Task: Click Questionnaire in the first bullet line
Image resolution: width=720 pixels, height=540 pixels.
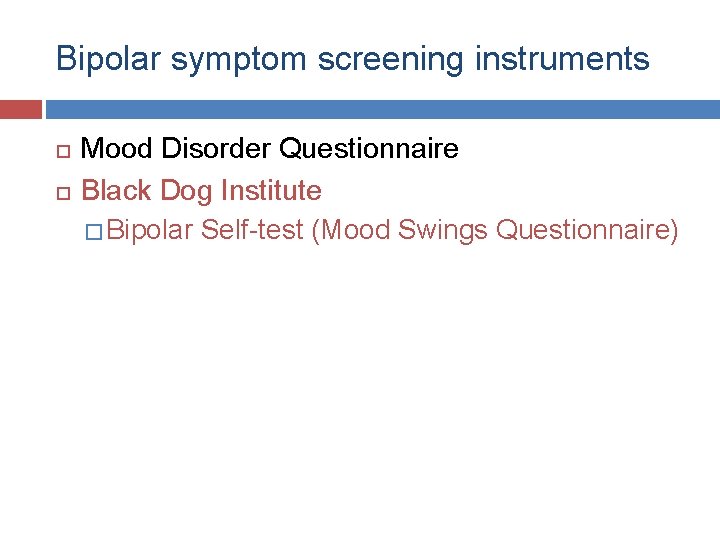Action: point(369,148)
